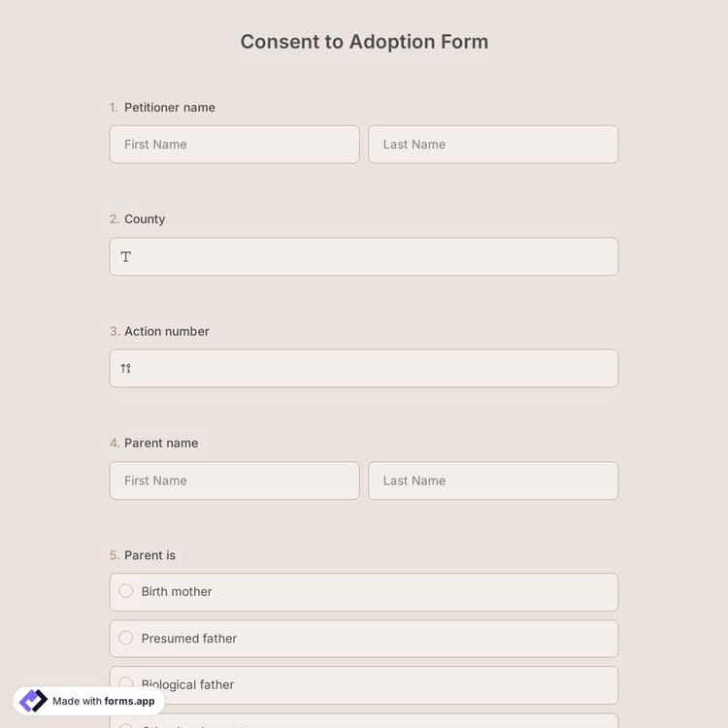The height and width of the screenshot is (728, 728).
Task: Click the Consent to Adoption Form title
Action: tap(364, 42)
